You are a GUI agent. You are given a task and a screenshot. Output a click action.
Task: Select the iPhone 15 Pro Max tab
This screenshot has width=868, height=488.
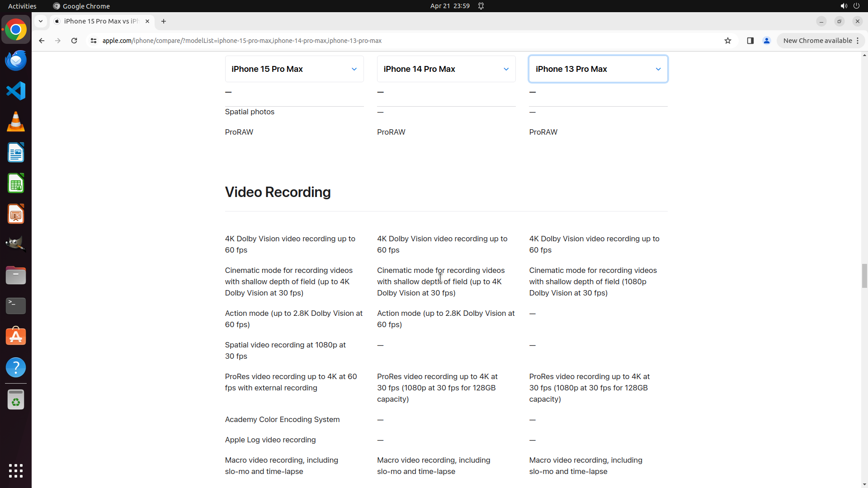click(101, 21)
